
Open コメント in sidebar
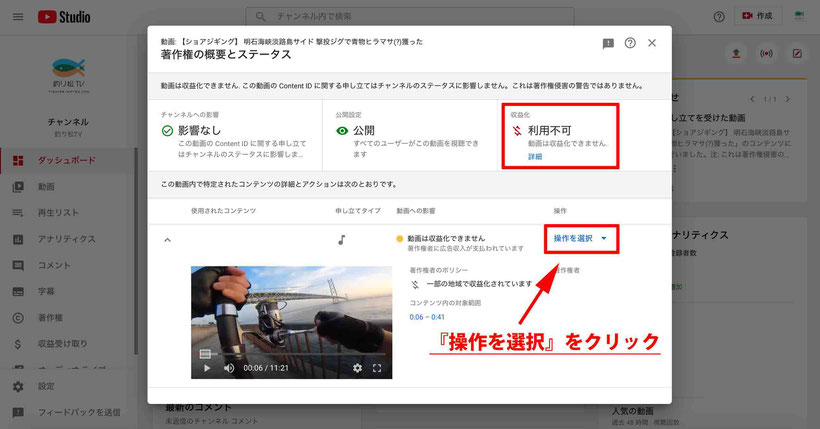[67, 265]
